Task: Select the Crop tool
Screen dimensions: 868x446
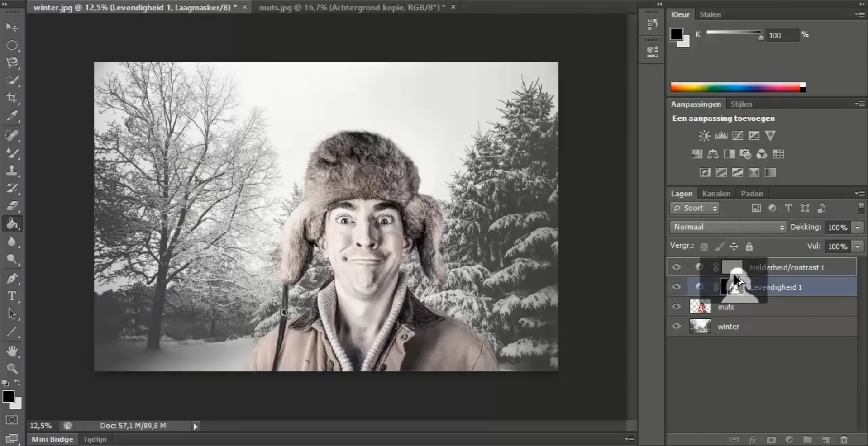Action: point(12,98)
